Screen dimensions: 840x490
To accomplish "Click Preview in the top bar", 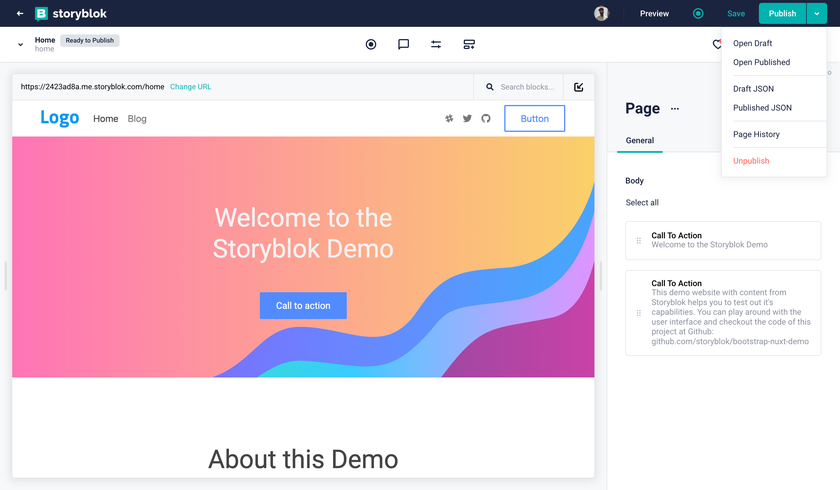I will click(654, 13).
